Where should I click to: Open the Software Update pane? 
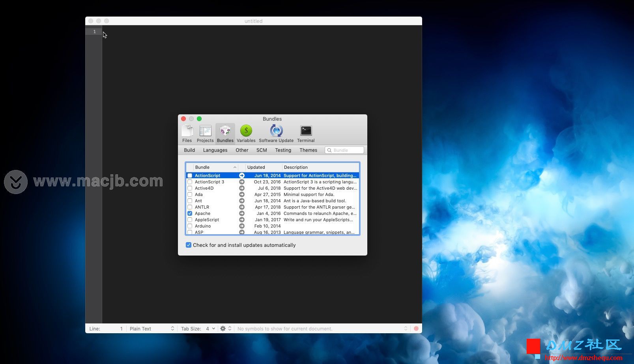coord(276,134)
